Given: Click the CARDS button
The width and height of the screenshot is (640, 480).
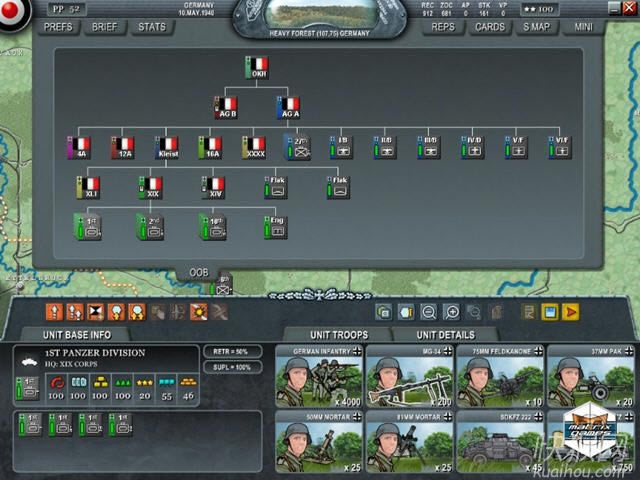Looking at the screenshot, I should point(489,27).
